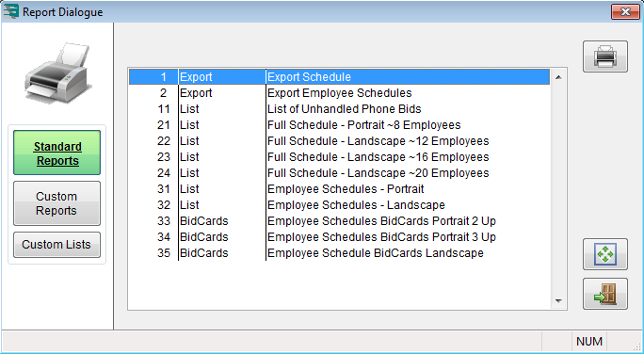Click the green arrows expand icon button
Viewport: 644px width, 354px height.
pos(605,254)
